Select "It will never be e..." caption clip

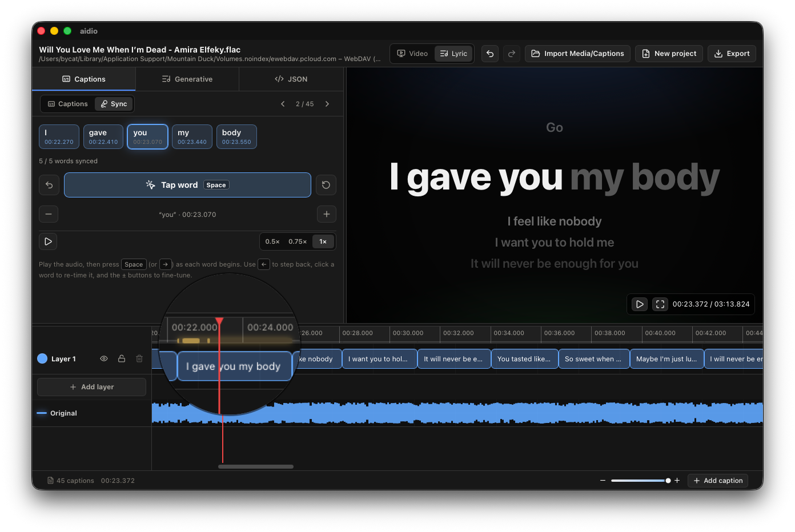coord(455,359)
